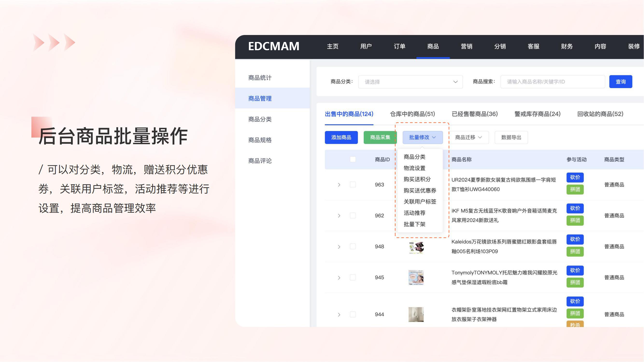The width and height of the screenshot is (644, 362).
Task: Expand row of product 963
Action: 339,185
